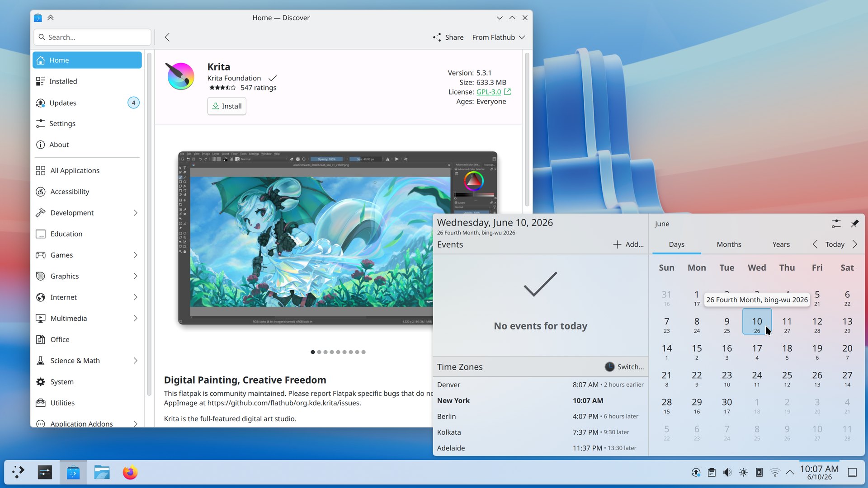
Task: Add a new calendar event
Action: [x=628, y=244]
